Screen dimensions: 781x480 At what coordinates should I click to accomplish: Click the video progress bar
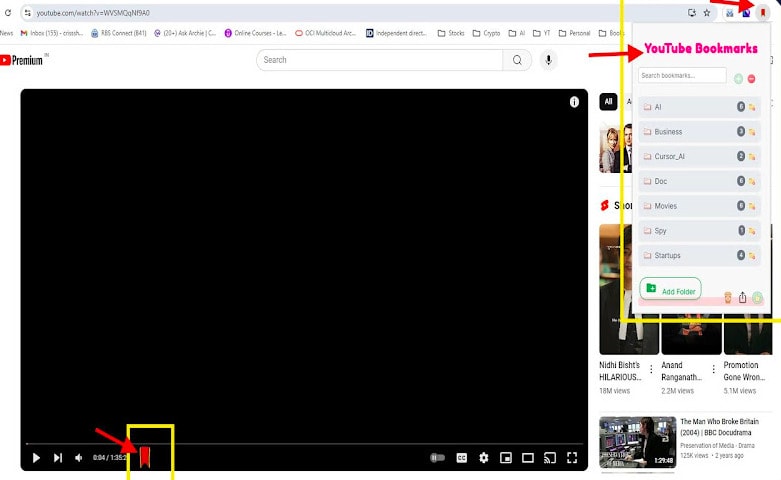pos(300,443)
